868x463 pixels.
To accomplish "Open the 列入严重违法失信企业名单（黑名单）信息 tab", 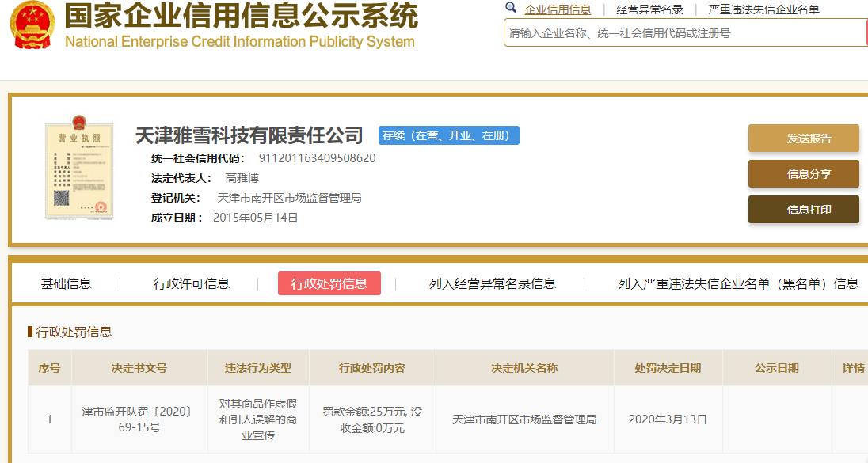I will [738, 284].
